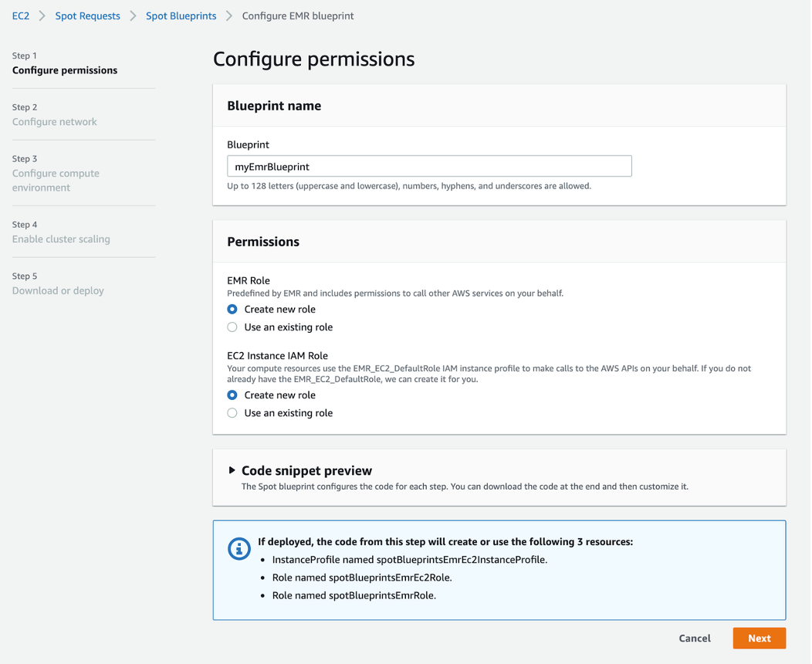This screenshot has height=664, width=812.
Task: Choose Use an existing role for EMR Role
Action: click(232, 327)
